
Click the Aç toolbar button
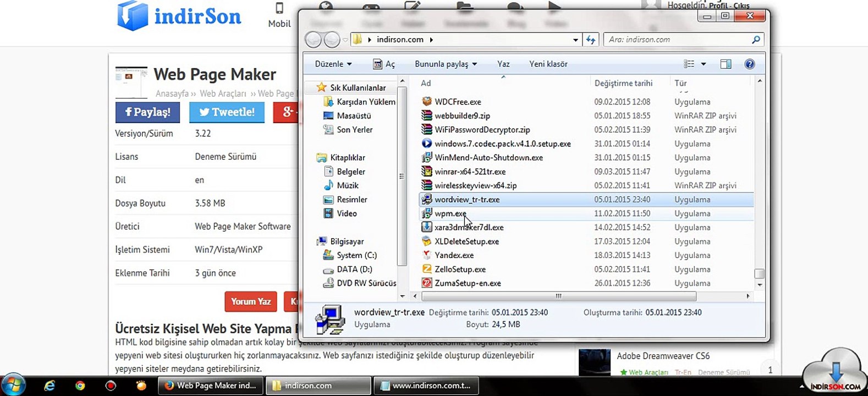[x=384, y=64]
